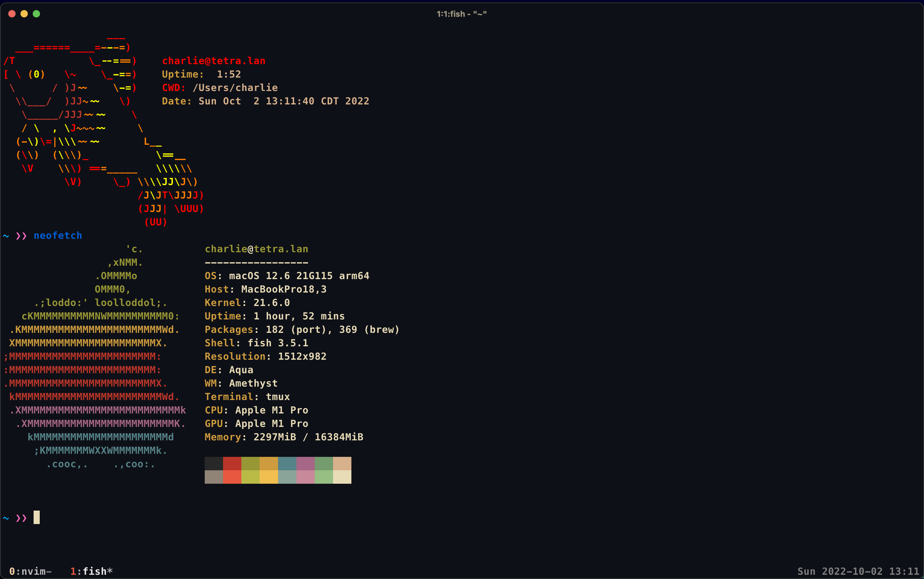Click the typed neofetch command text
Image resolution: width=924 pixels, height=579 pixels.
[x=58, y=235]
